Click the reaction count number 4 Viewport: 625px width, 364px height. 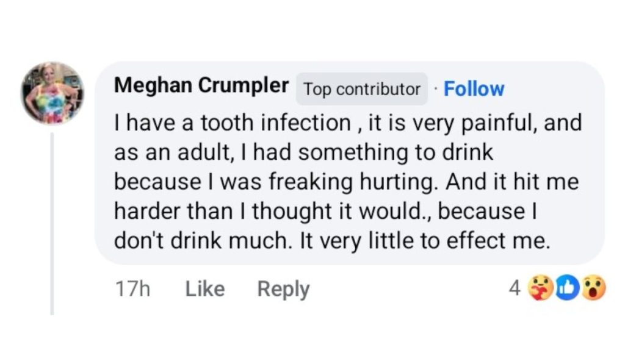pyautogui.click(x=515, y=288)
